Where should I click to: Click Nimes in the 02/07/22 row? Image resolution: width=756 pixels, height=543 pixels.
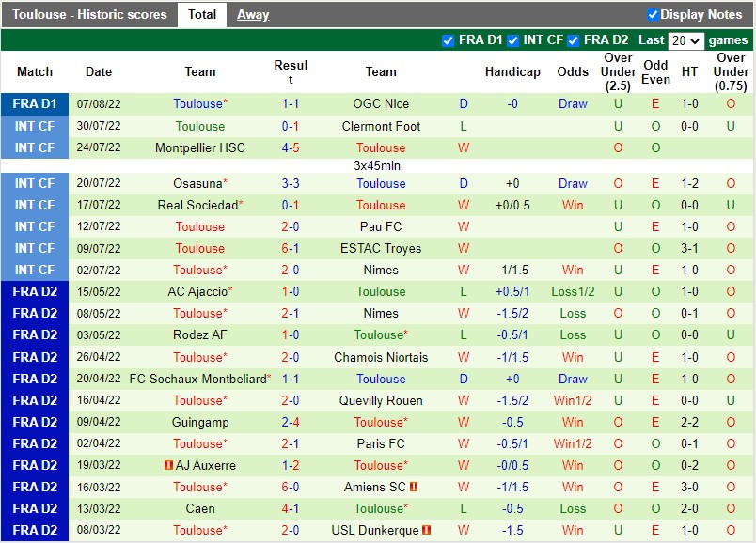[x=381, y=271]
